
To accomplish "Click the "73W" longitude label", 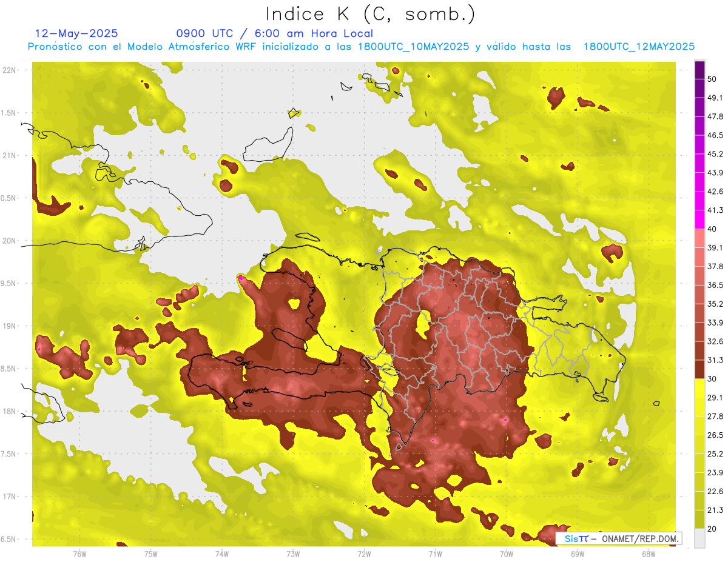I will (x=293, y=554).
